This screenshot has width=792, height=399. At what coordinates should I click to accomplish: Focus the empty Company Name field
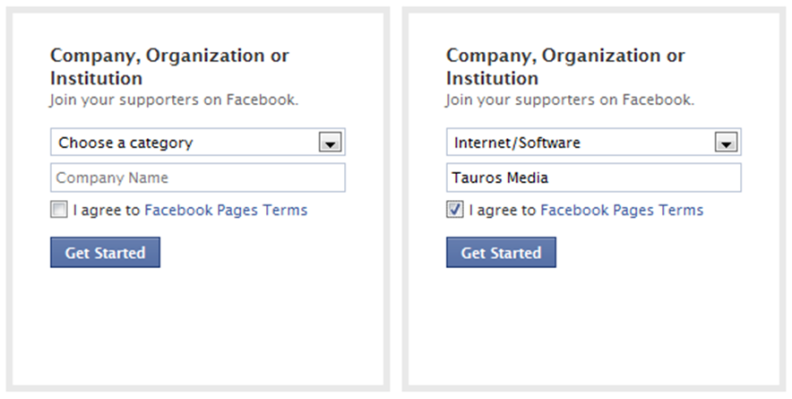click(x=197, y=177)
